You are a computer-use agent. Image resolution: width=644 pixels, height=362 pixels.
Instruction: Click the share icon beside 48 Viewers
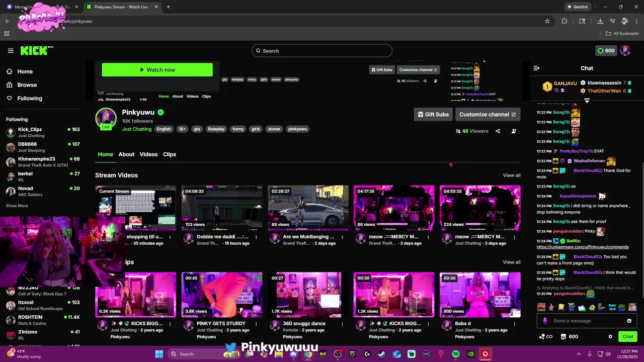pos(498,131)
